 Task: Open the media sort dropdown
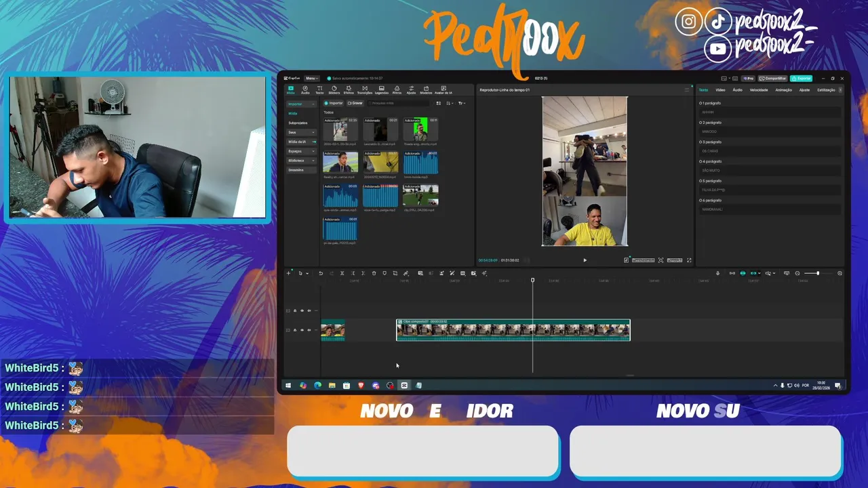pyautogui.click(x=450, y=103)
